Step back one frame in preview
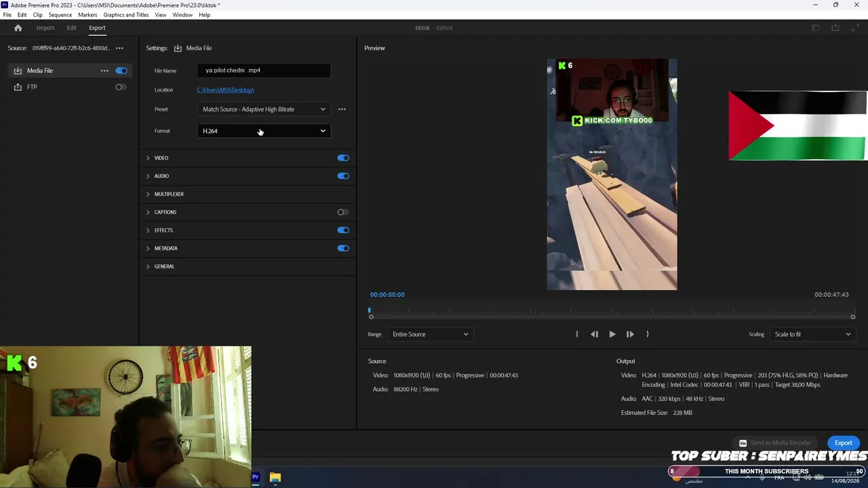The height and width of the screenshot is (488, 868). 594,334
